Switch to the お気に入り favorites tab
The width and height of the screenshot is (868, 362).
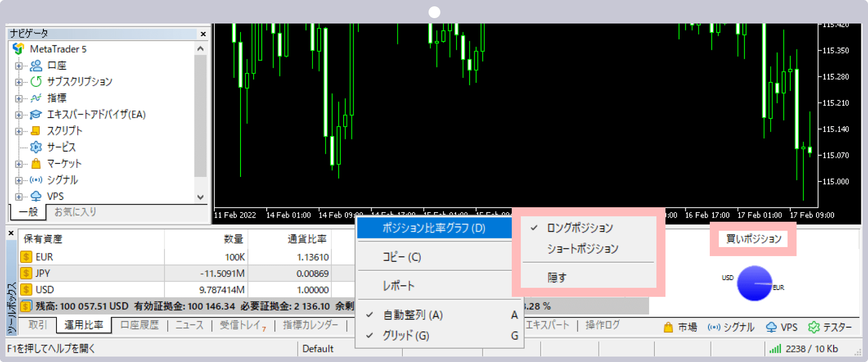75,212
